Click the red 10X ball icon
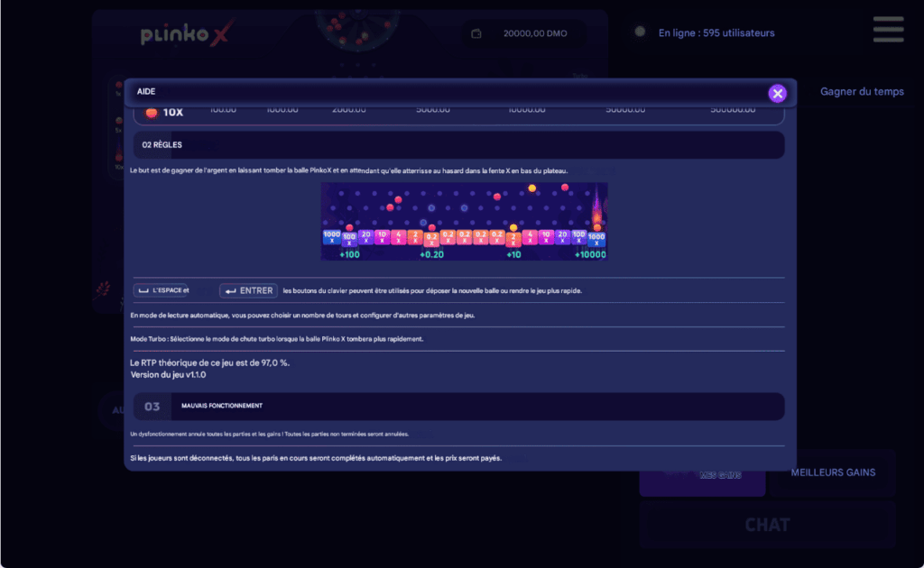 (x=152, y=113)
